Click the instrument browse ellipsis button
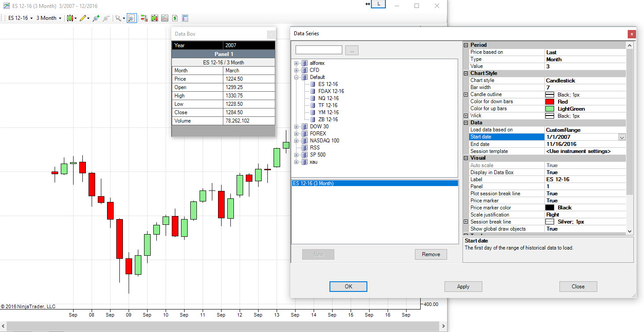Viewport: 644px width, 332px height. [352, 50]
